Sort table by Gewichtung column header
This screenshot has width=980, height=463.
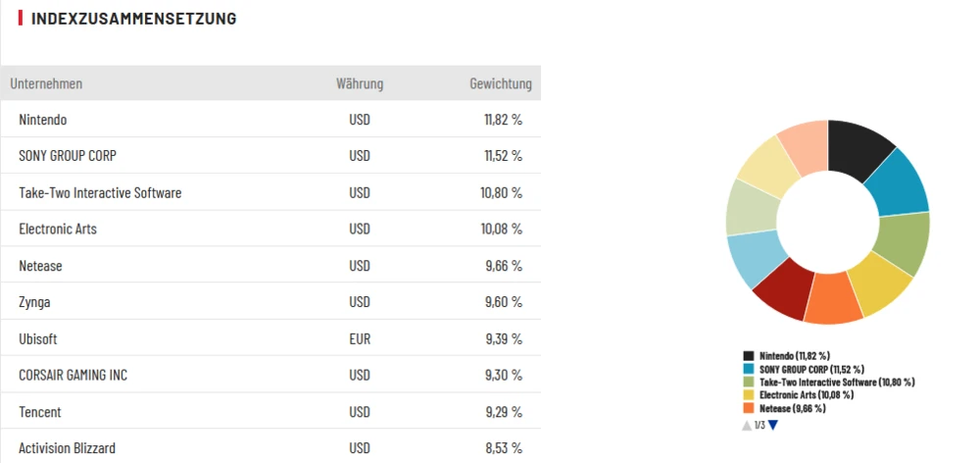tap(500, 83)
